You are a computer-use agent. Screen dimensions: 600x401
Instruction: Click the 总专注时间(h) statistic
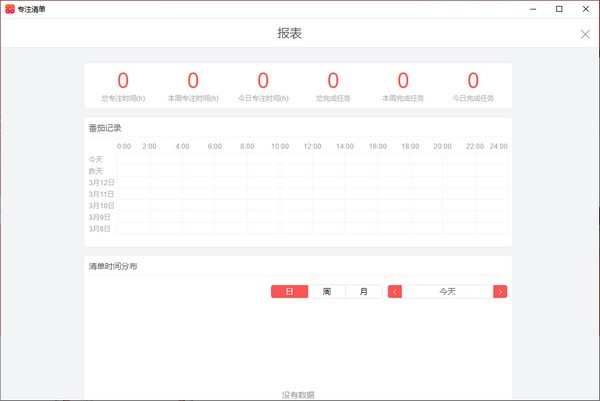click(x=123, y=86)
